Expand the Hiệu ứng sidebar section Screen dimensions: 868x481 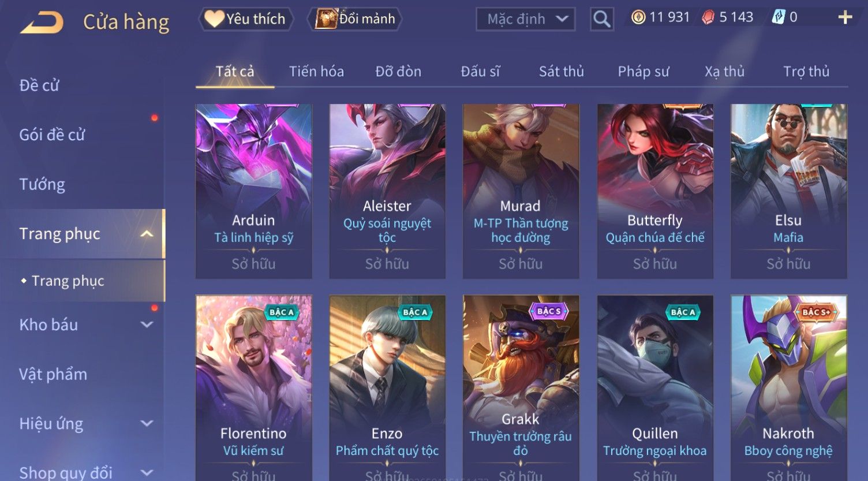147,424
